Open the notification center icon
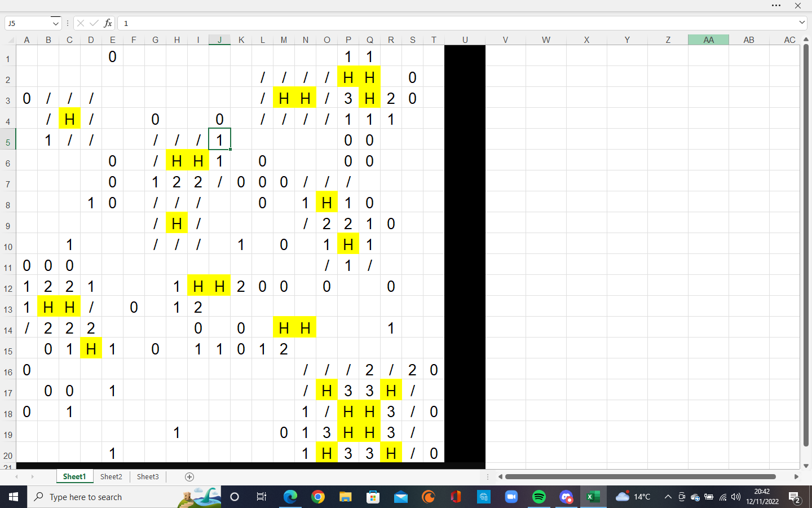812x508 pixels. 795,497
